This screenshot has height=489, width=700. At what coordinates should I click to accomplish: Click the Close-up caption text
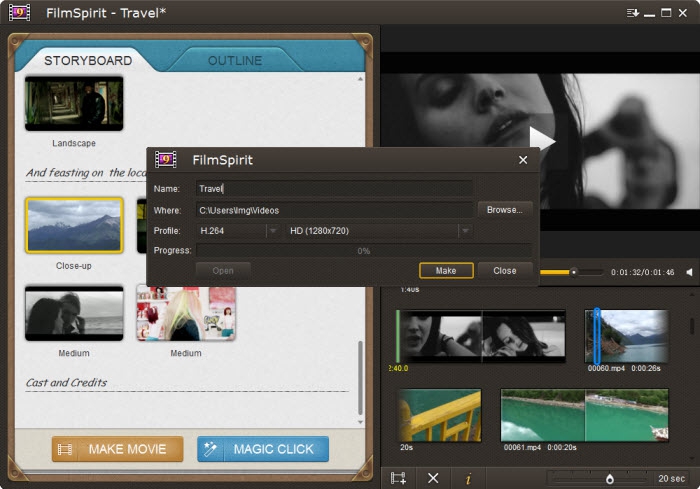[74, 266]
